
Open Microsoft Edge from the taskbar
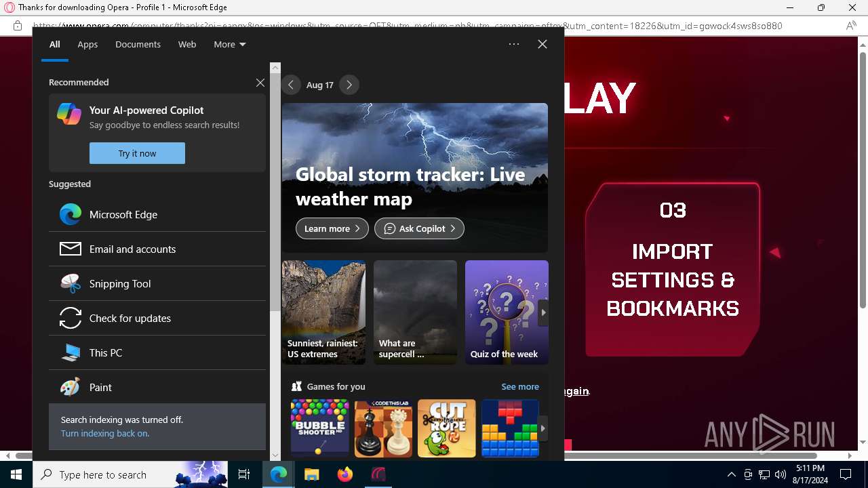pyautogui.click(x=279, y=474)
